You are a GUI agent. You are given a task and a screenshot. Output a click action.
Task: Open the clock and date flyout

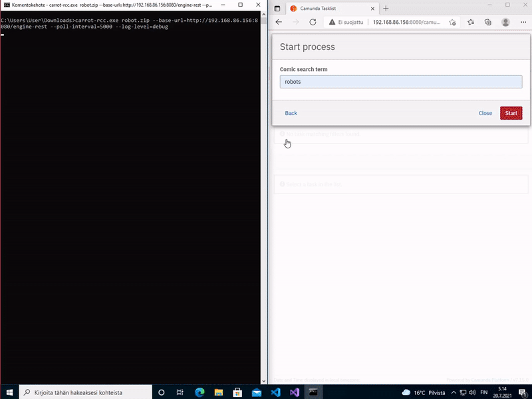click(502, 392)
